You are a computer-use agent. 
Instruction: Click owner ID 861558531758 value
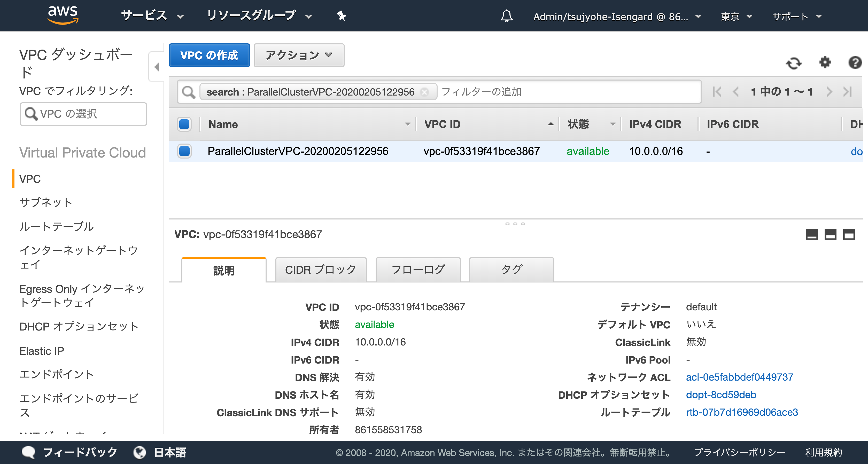[388, 430]
